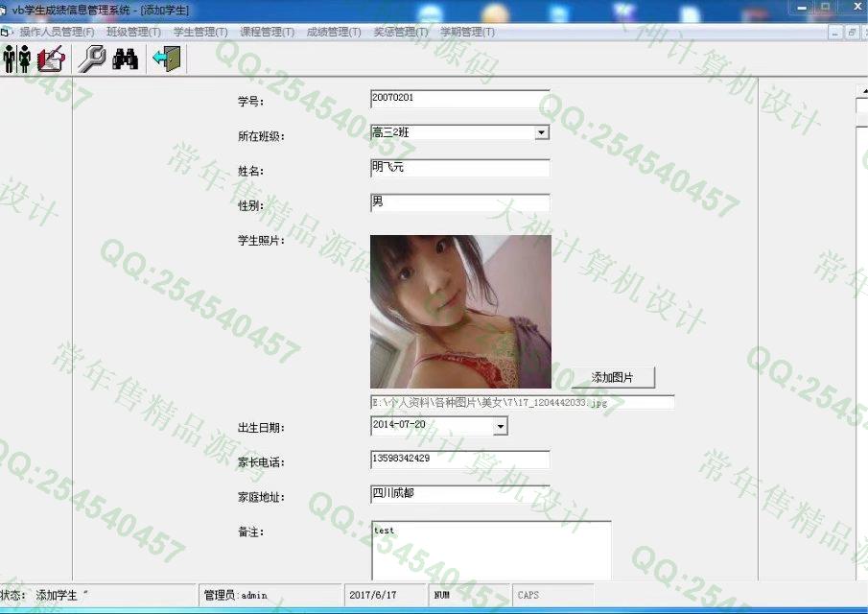Screen dimensions: 868x614
Task: Open the 学期管理(T) menu
Action: [x=468, y=32]
